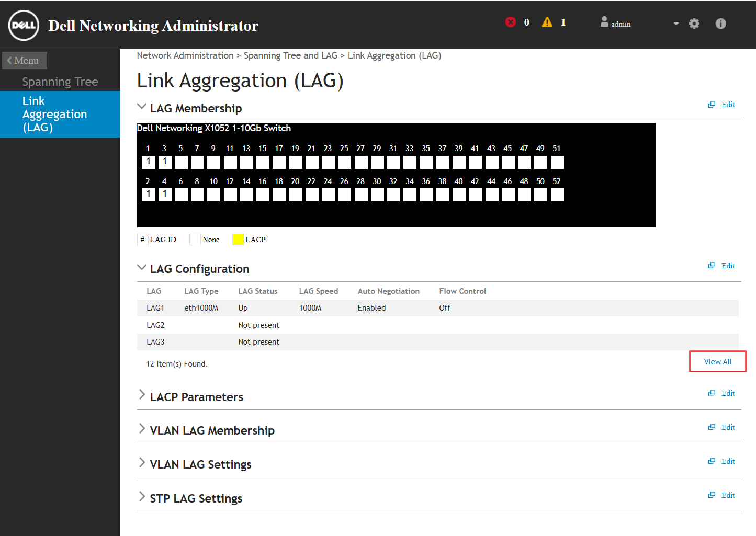This screenshot has height=536, width=756.
Task: Click the eth1000M cell
Action: (x=201, y=308)
